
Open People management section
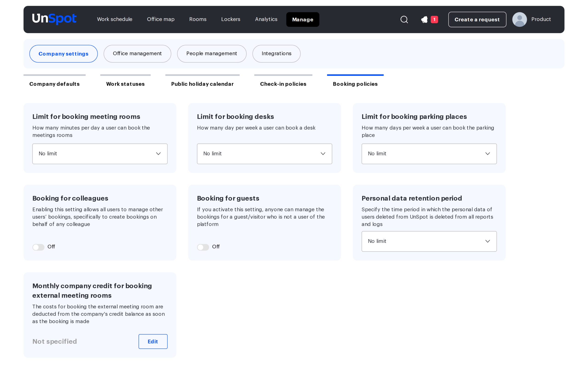coord(212,54)
